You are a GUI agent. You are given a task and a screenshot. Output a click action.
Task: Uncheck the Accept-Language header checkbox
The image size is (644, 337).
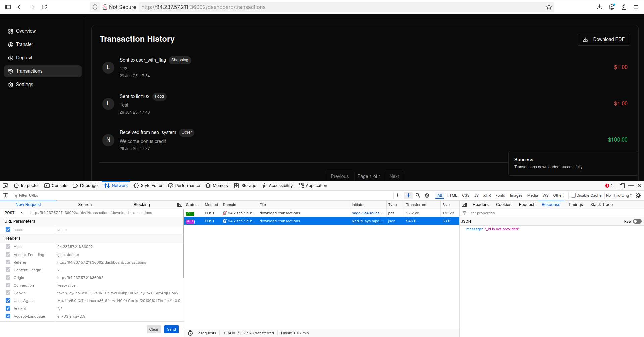point(8,316)
